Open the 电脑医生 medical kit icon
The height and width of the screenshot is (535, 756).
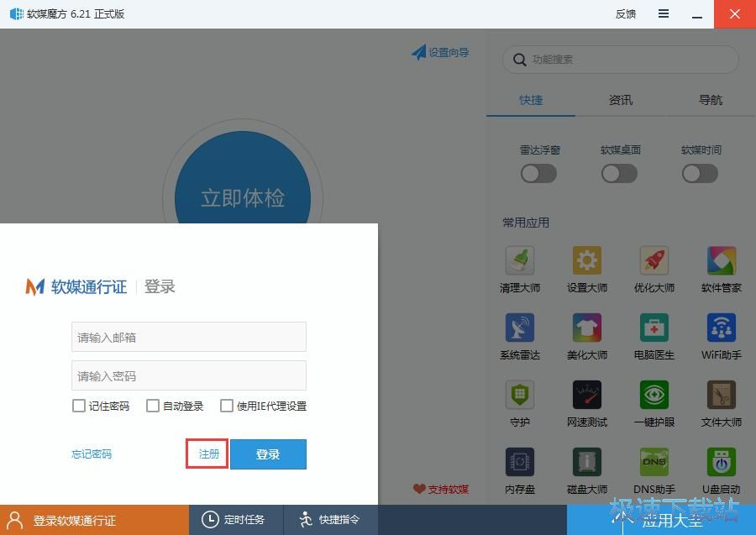654,328
